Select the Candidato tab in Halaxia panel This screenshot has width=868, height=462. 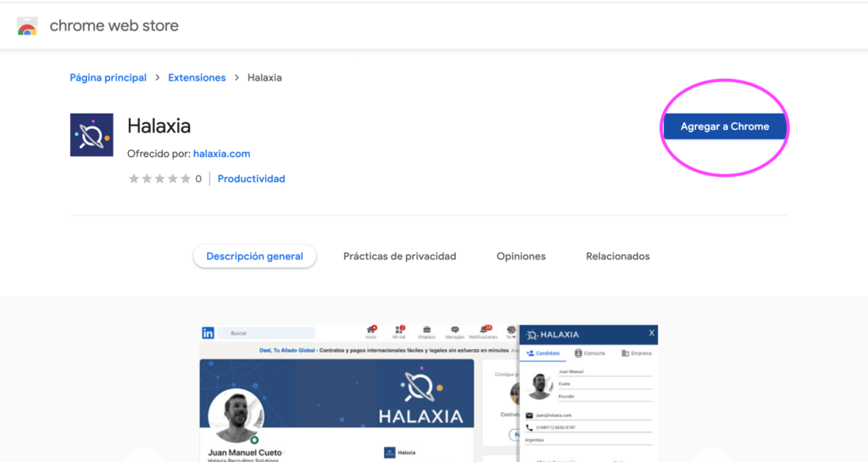543,353
